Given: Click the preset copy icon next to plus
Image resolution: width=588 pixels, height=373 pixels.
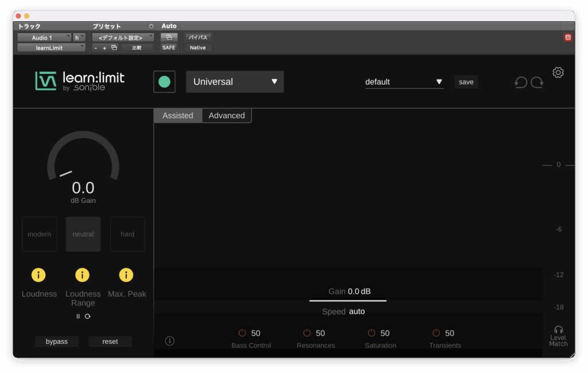Looking at the screenshot, I should pos(114,48).
